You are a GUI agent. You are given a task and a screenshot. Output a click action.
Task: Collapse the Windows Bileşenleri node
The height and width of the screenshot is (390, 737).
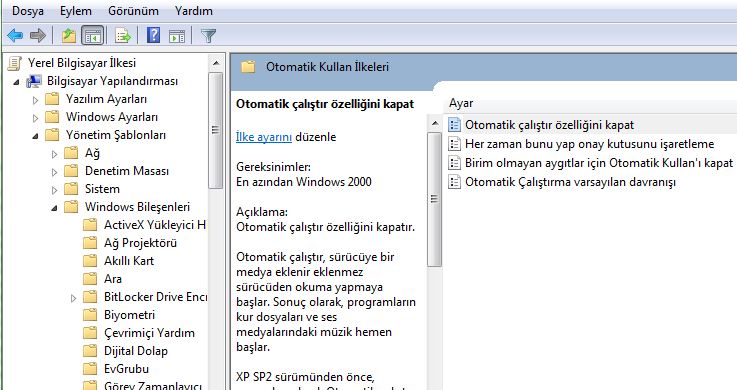55,208
